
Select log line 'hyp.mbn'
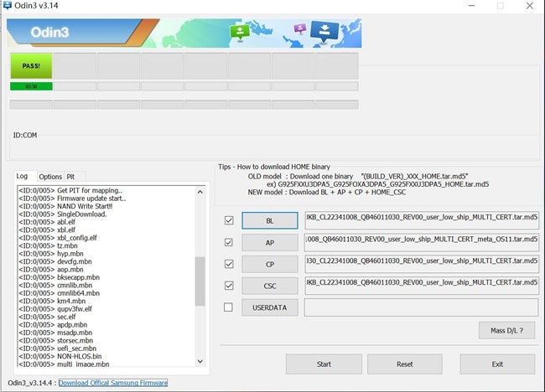[x=51, y=254]
